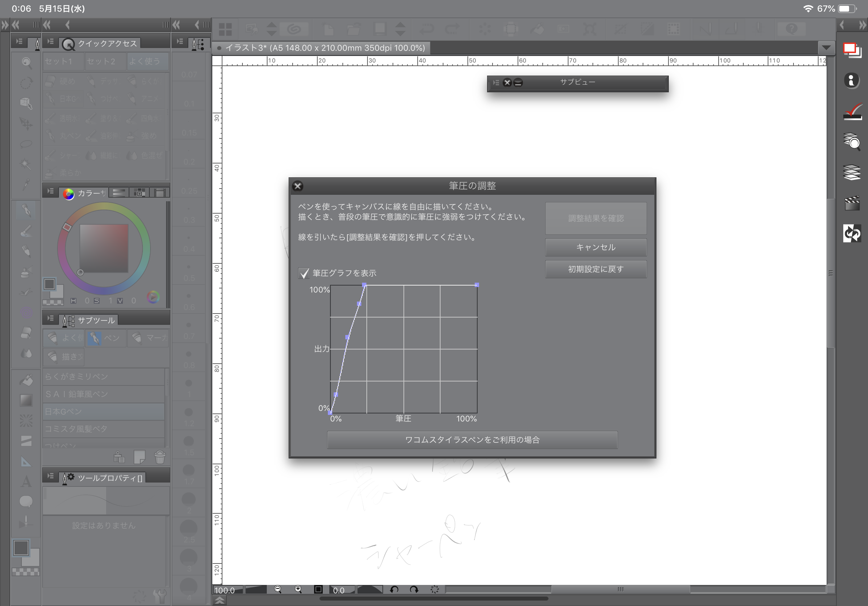Click the cloud sync icon in right sidebar
The width and height of the screenshot is (868, 606).
tap(852, 234)
